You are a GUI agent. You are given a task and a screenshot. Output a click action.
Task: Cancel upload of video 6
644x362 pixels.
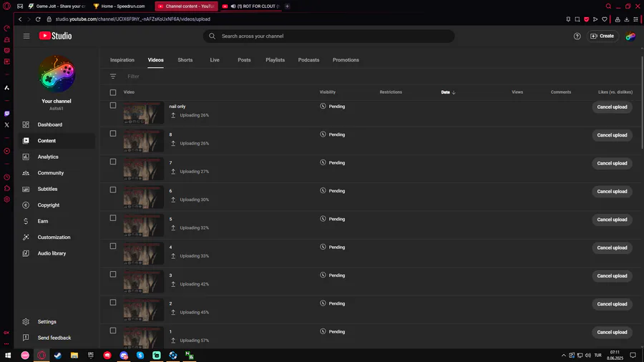pos(612,191)
